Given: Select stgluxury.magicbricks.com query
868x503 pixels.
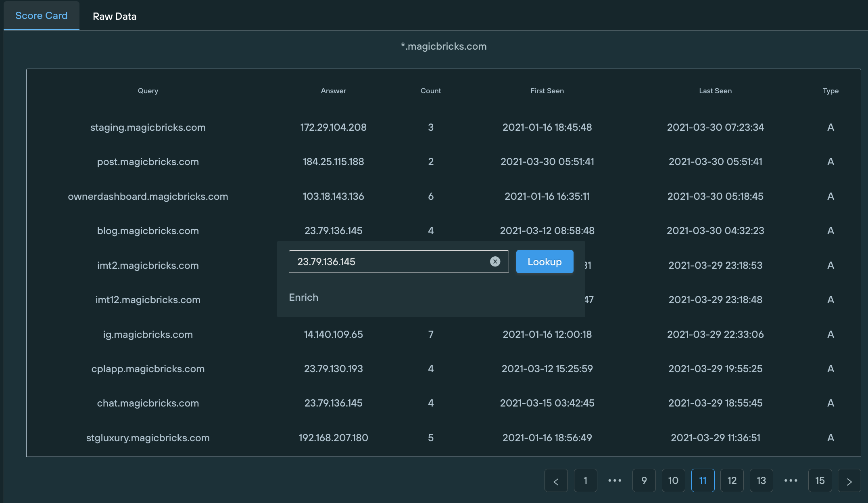Looking at the screenshot, I should coord(148,438).
